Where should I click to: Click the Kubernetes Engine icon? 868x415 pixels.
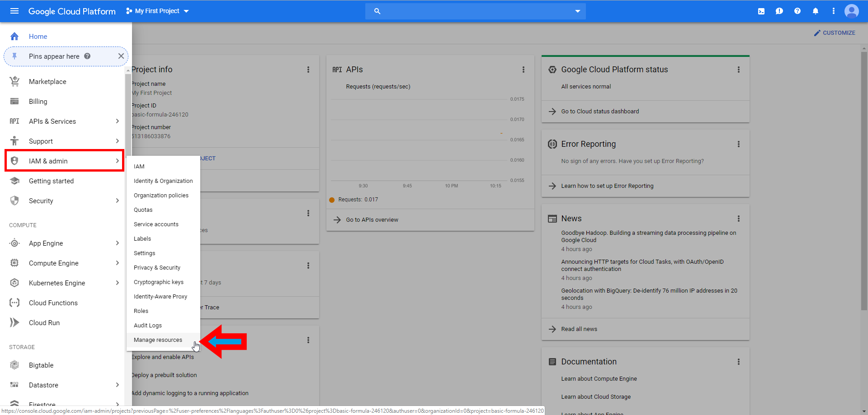tap(14, 283)
